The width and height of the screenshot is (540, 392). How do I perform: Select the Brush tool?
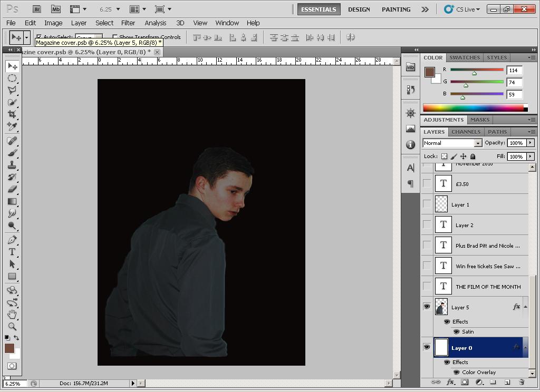[x=12, y=153]
